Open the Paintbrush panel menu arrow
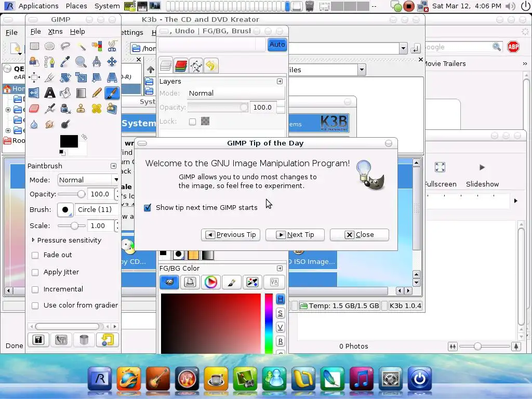This screenshot has width=532, height=399. coord(113,166)
